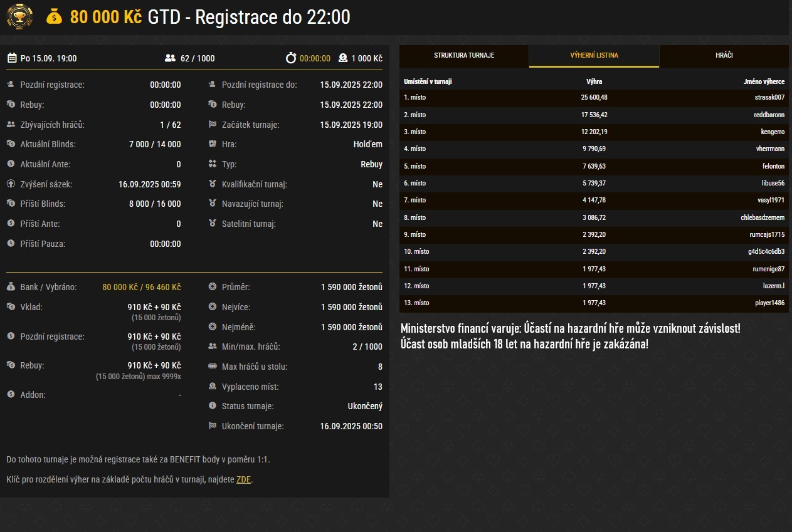
Task: Click the reddbaronn player name
Action: tap(769, 115)
